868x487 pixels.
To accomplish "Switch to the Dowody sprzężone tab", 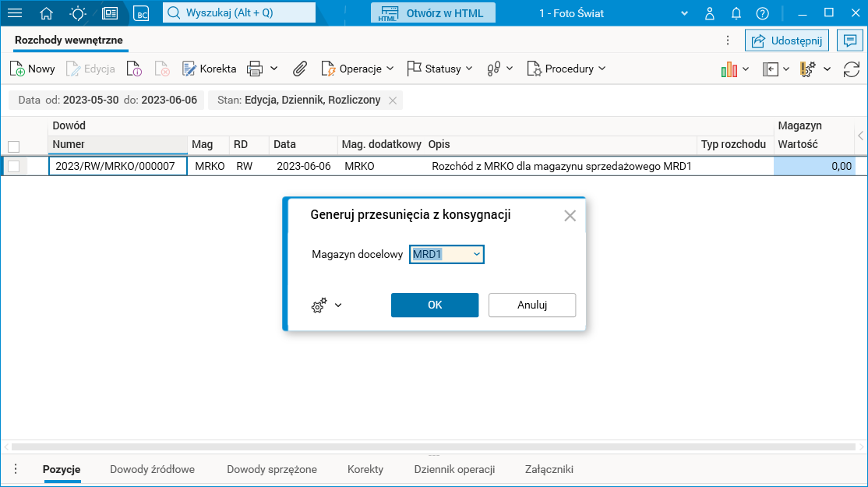I will pos(272,469).
